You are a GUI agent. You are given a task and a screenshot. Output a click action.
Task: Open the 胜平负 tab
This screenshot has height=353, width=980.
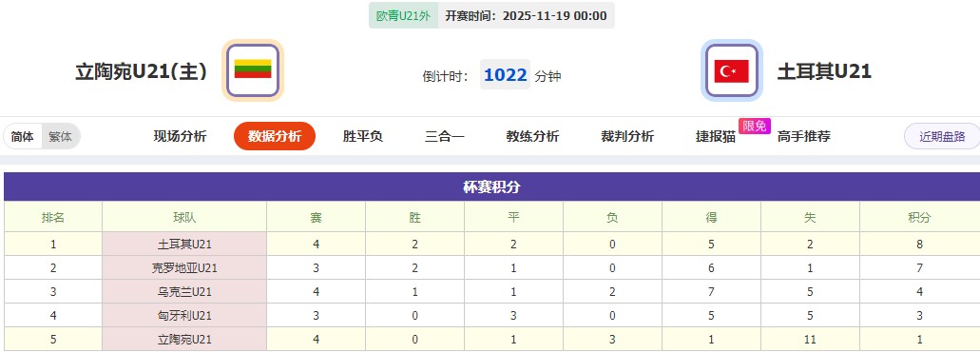coord(362,136)
